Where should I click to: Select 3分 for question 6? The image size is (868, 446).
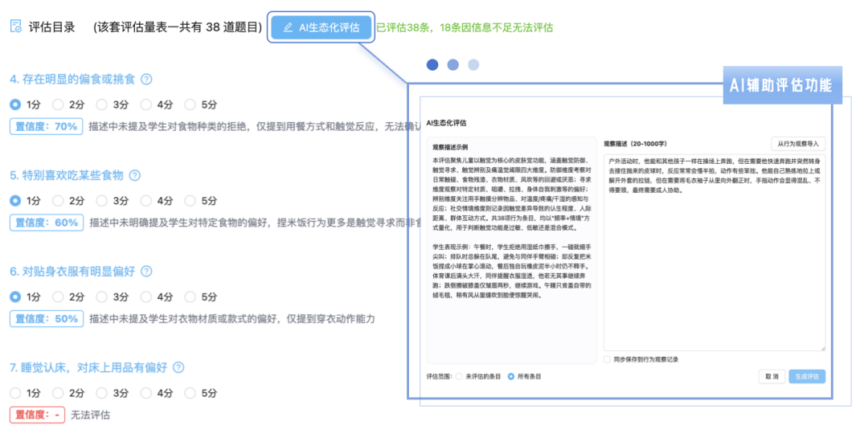101,297
